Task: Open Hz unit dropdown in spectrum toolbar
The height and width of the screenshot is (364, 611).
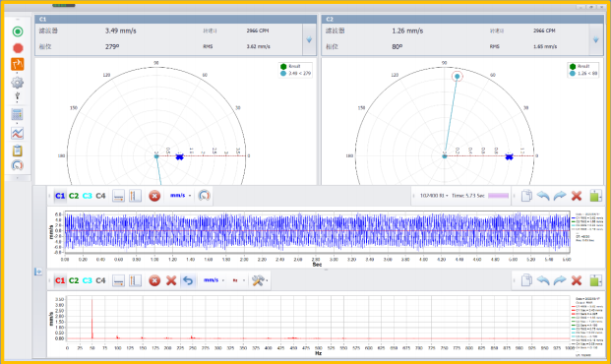Action: 238,280
